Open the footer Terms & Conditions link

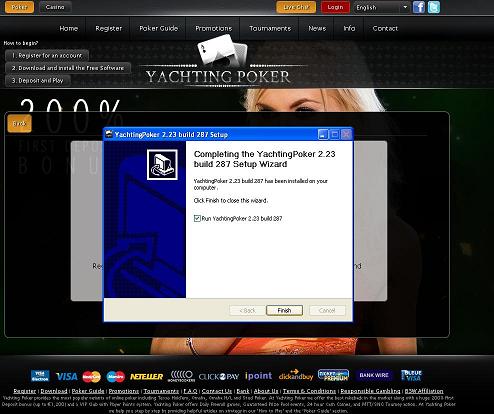309,391
